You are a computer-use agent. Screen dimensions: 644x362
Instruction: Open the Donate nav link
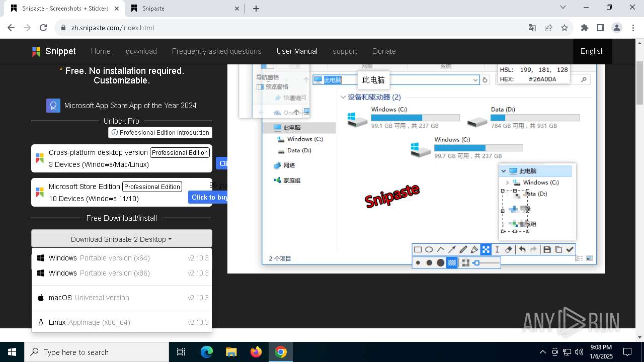point(384,51)
